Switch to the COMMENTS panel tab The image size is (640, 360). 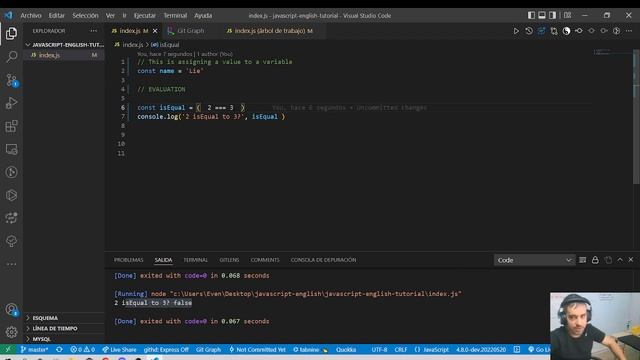pos(265,260)
